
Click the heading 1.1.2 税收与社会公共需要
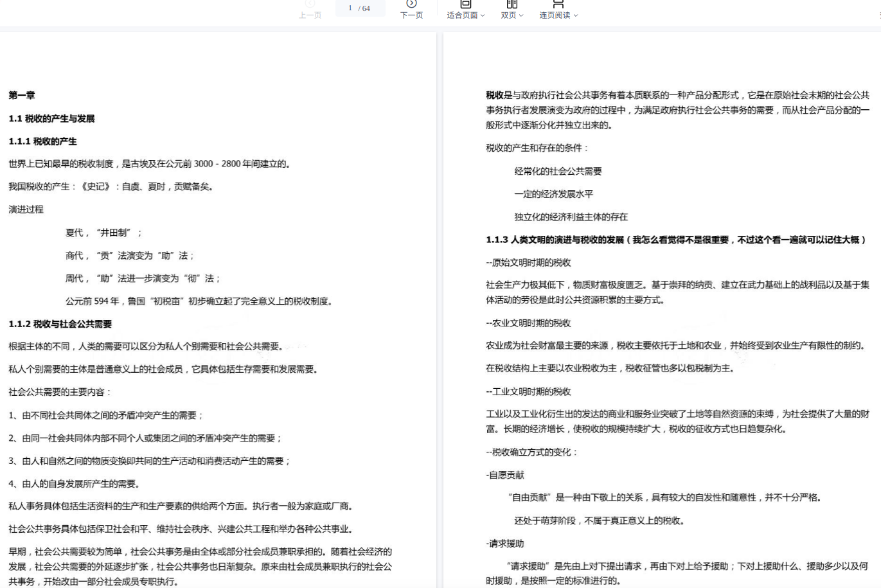60,324
